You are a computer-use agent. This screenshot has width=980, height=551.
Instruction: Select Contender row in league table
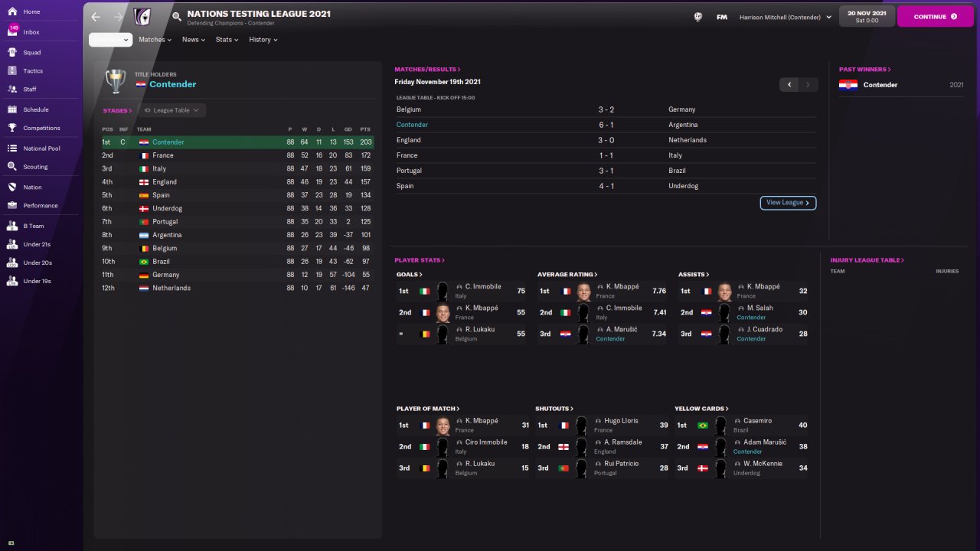coord(237,142)
